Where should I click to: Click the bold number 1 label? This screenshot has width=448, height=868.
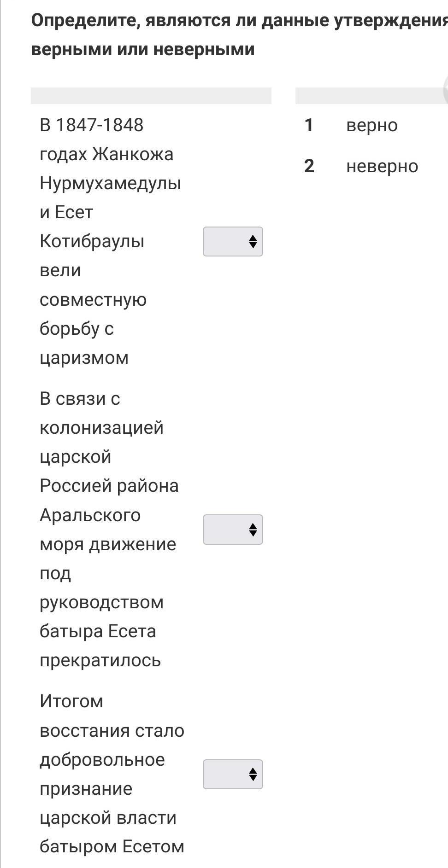tap(309, 125)
